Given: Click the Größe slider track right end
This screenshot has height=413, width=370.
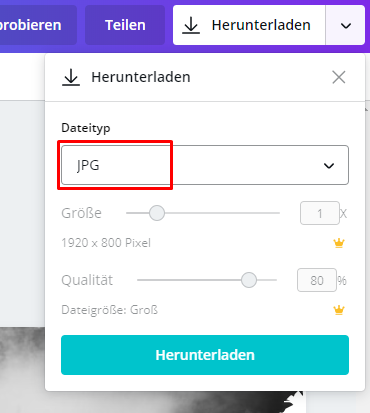Looking at the screenshot, I should 276,213.
